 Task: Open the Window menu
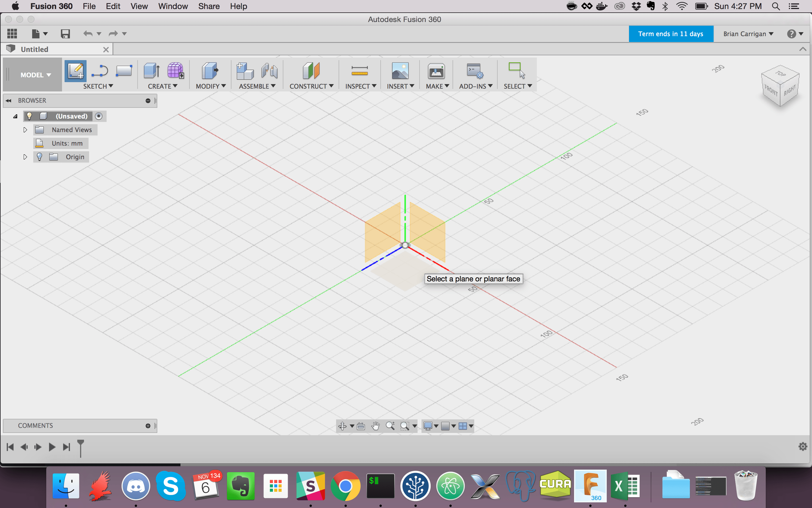(173, 6)
